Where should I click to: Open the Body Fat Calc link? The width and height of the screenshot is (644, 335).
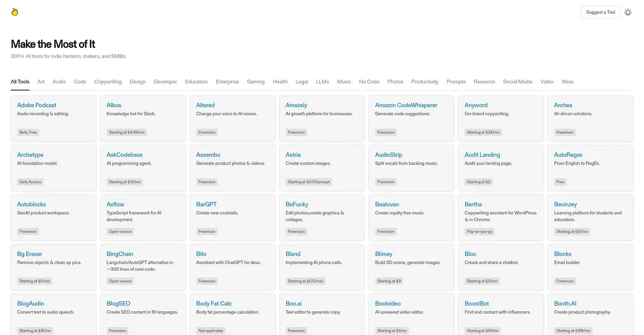coord(214,304)
